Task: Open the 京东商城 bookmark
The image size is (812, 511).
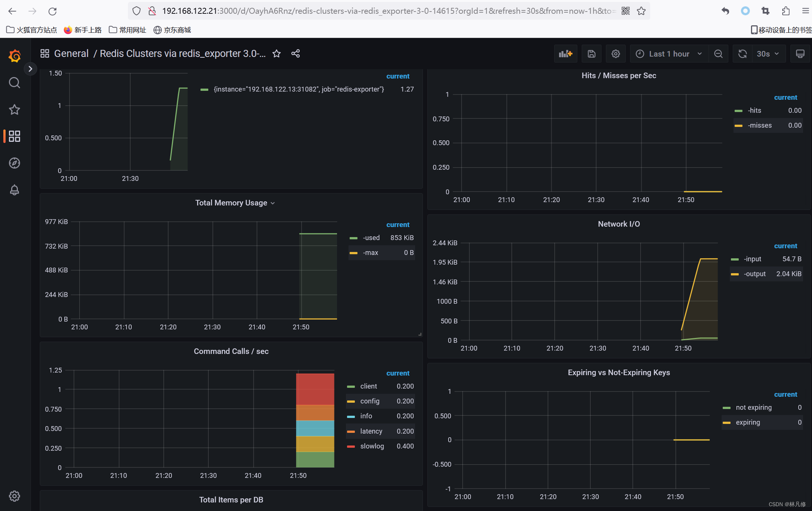Action: pyautogui.click(x=172, y=30)
